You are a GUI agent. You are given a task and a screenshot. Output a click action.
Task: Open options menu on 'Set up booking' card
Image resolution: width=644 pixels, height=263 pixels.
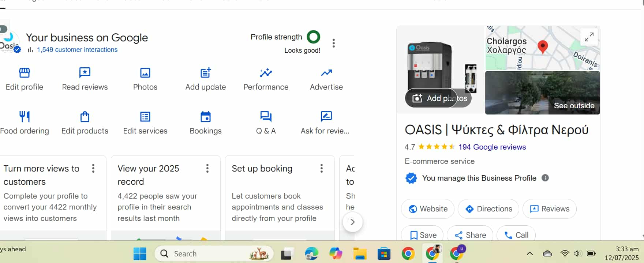(x=321, y=168)
